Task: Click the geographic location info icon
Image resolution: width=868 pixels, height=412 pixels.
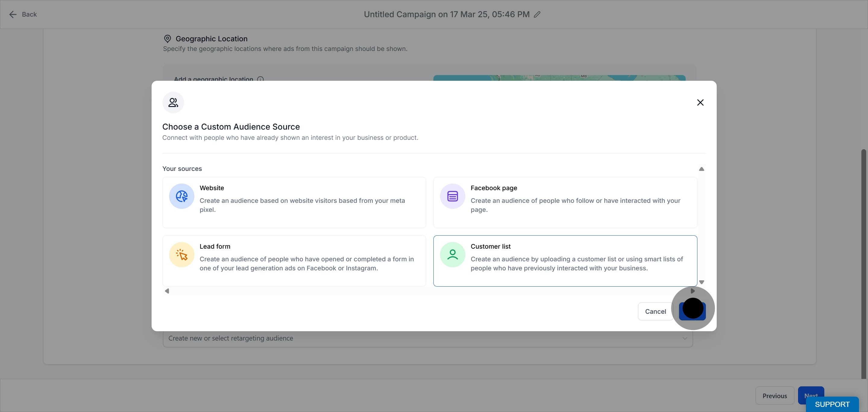Action: point(260,79)
